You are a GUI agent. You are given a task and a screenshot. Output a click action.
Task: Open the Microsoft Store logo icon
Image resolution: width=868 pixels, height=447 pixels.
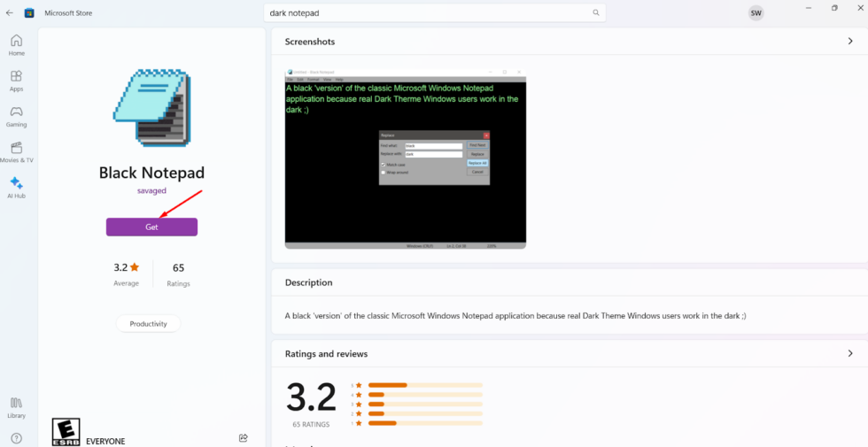29,12
